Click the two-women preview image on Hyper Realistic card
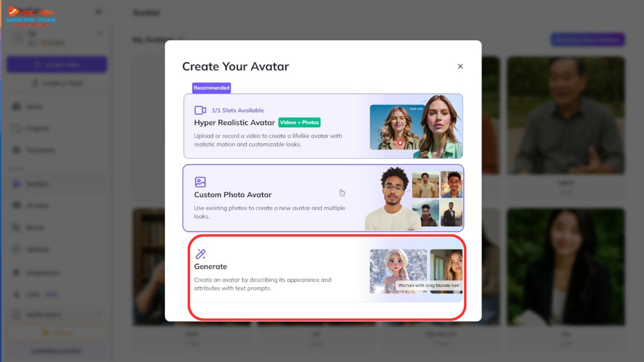644x362 pixels. pyautogui.click(x=415, y=127)
